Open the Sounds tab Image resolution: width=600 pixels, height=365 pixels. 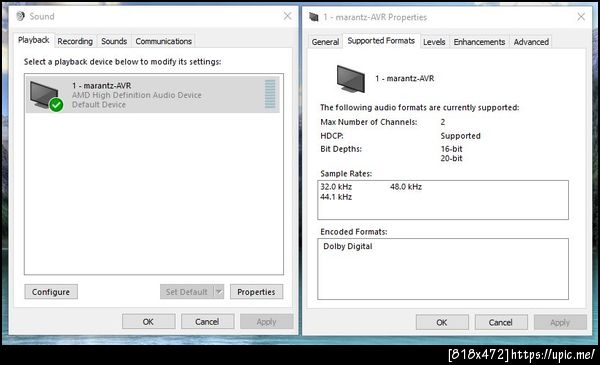[x=114, y=41]
